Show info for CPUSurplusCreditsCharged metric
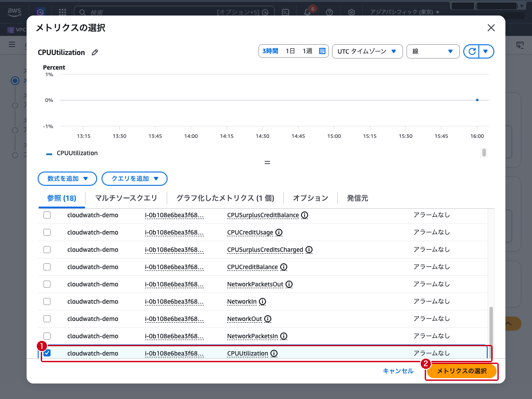532x399 pixels. [x=309, y=250]
